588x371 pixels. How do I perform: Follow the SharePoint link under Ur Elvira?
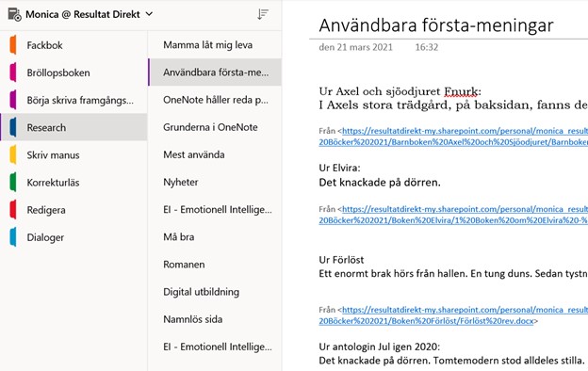[x=453, y=215]
